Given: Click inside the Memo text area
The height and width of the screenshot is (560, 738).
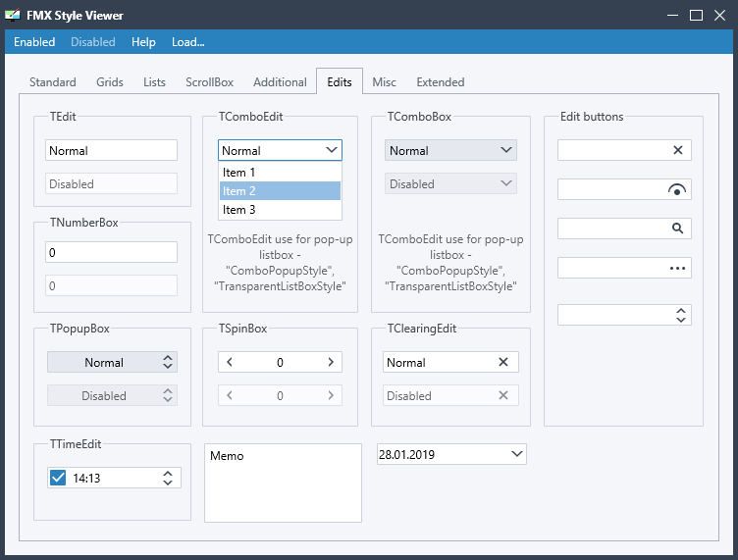Looking at the screenshot, I should pyautogui.click(x=283, y=483).
